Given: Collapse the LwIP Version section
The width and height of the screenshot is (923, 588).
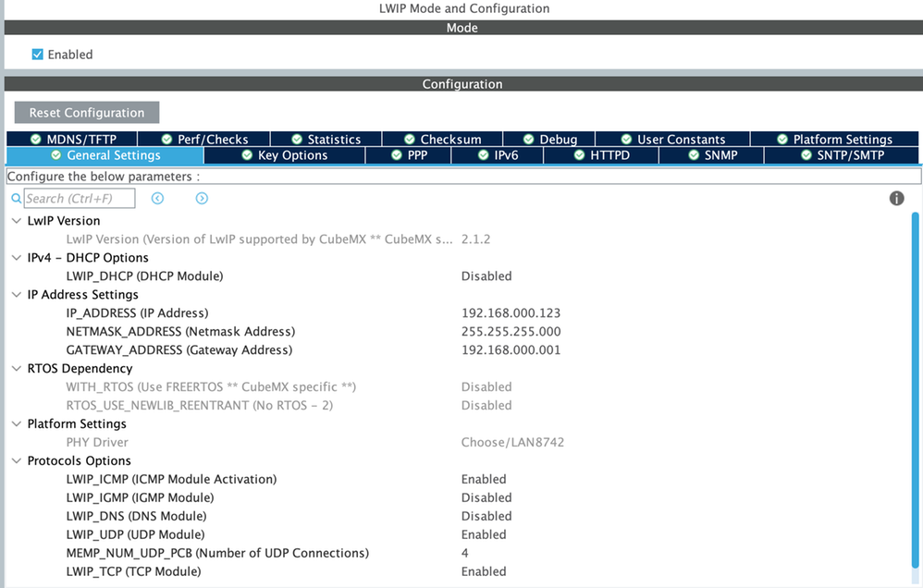Looking at the screenshot, I should point(17,221).
